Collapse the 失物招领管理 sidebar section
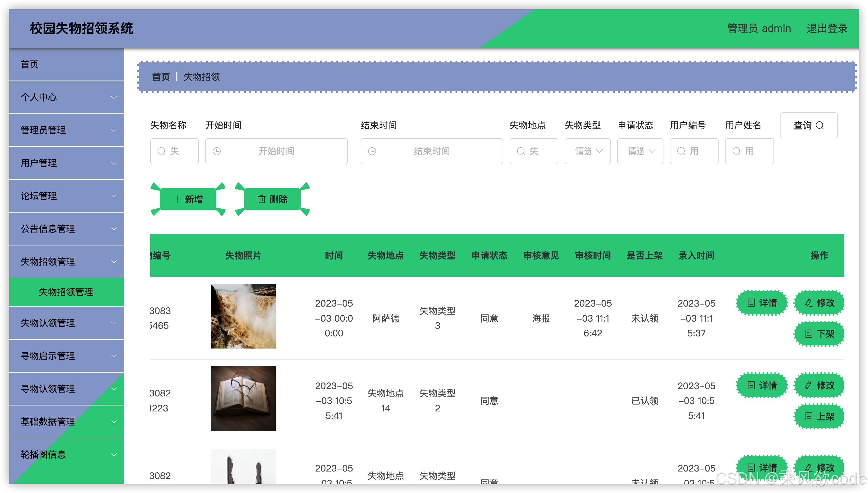The height and width of the screenshot is (493, 868). point(67,262)
